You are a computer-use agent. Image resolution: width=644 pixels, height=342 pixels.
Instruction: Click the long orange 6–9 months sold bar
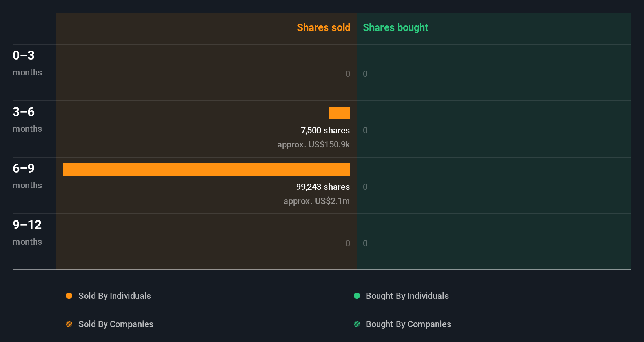206,169
